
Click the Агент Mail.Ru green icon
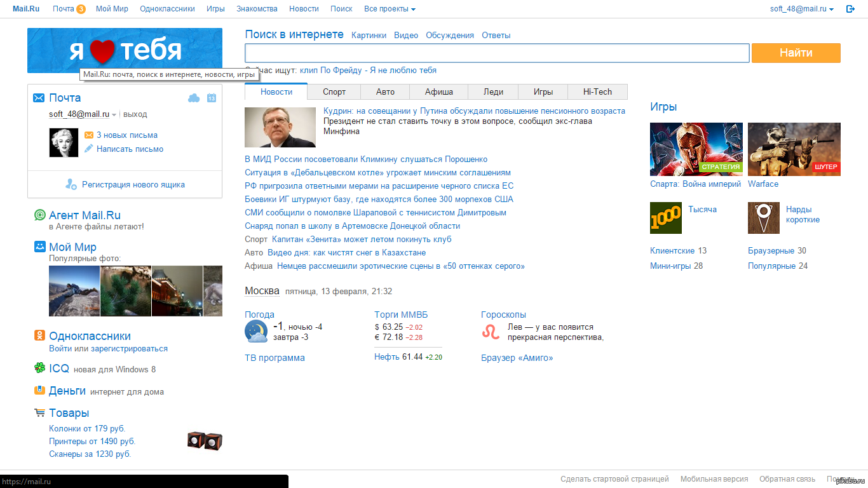tap(39, 215)
